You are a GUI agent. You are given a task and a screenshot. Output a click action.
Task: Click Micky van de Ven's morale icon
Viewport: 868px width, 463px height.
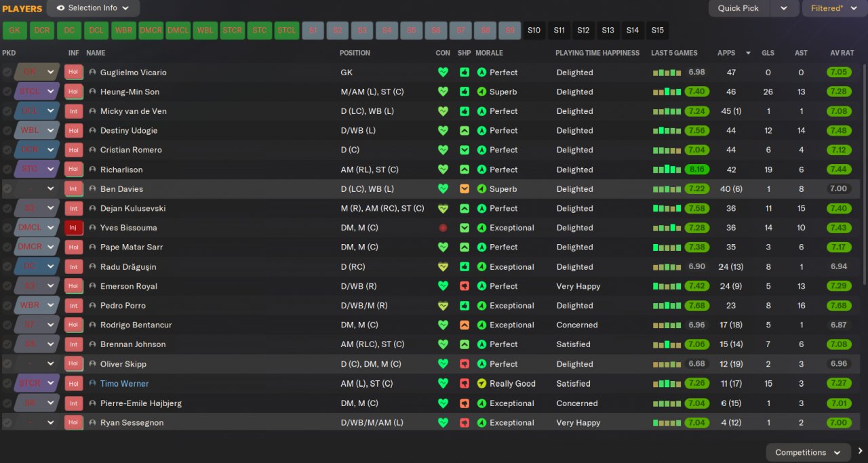pos(481,111)
